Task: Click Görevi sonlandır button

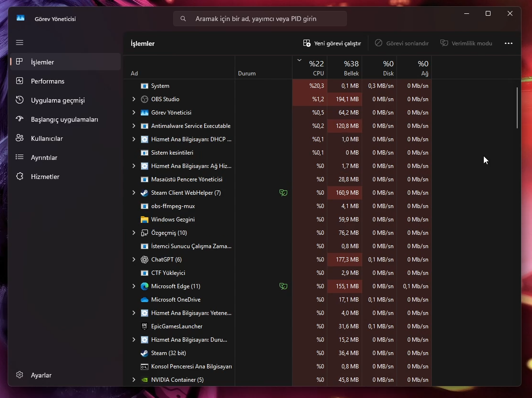Action: [402, 43]
